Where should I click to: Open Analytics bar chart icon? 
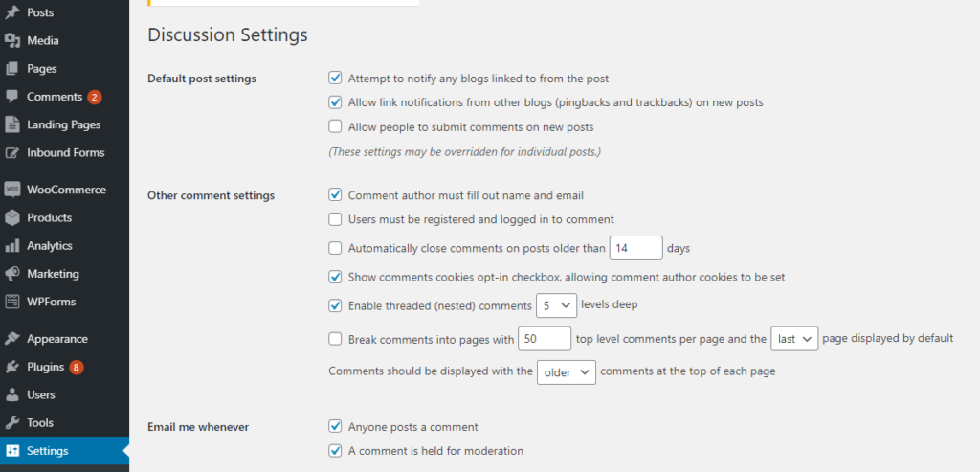[11, 246]
